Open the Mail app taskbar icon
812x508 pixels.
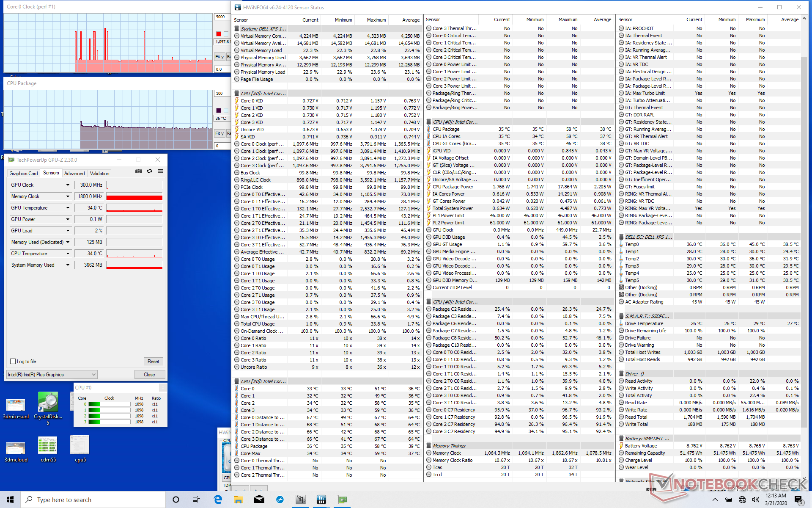point(259,500)
